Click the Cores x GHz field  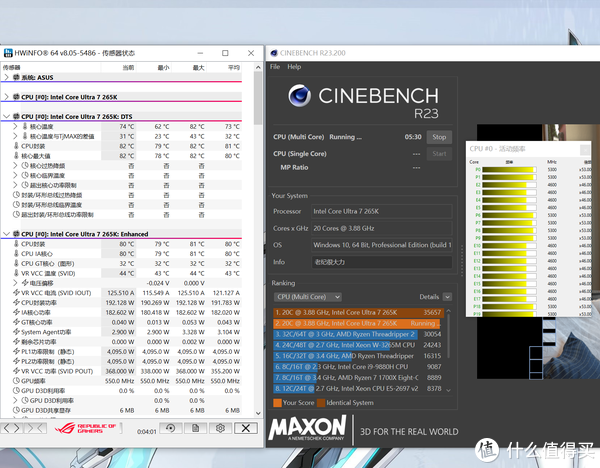point(382,228)
